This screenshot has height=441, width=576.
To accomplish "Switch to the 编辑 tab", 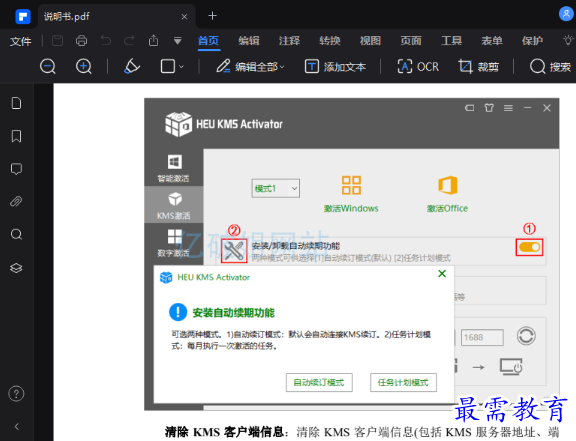I will tap(249, 41).
